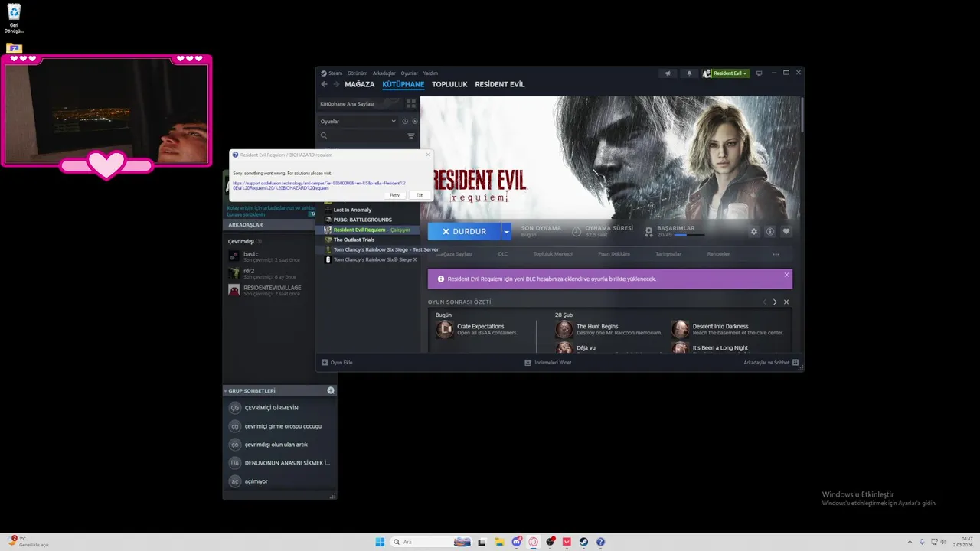Open the dropdown arrow beside DURDUR
980x551 pixels.
(506, 231)
